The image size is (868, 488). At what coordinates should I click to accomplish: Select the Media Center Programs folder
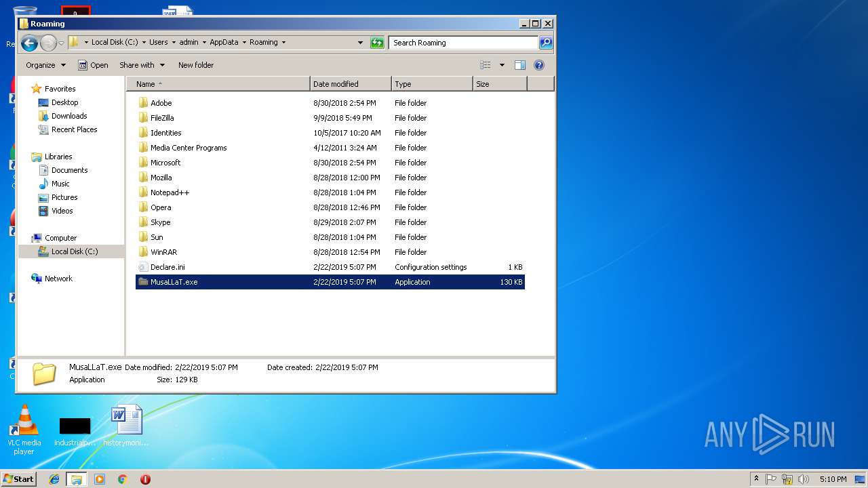pos(330,148)
